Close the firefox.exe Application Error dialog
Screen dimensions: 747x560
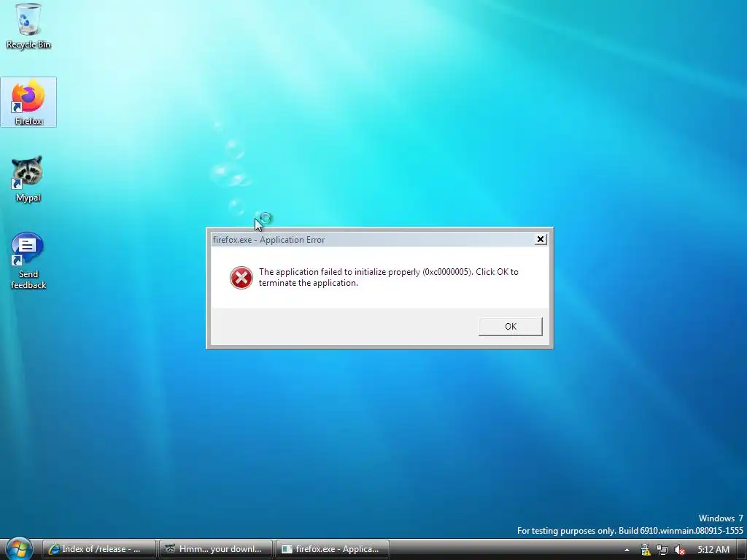coord(541,239)
